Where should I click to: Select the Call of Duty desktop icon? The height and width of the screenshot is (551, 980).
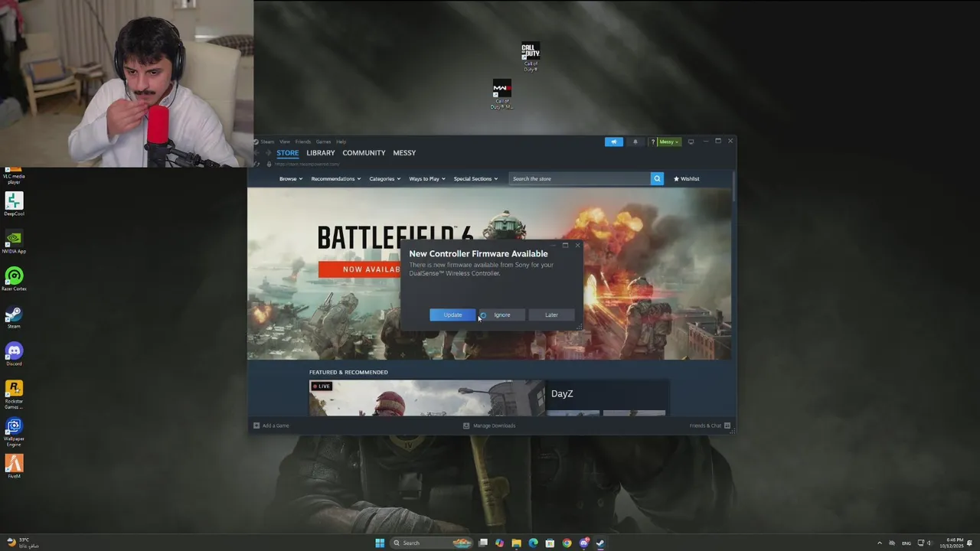[x=531, y=57]
